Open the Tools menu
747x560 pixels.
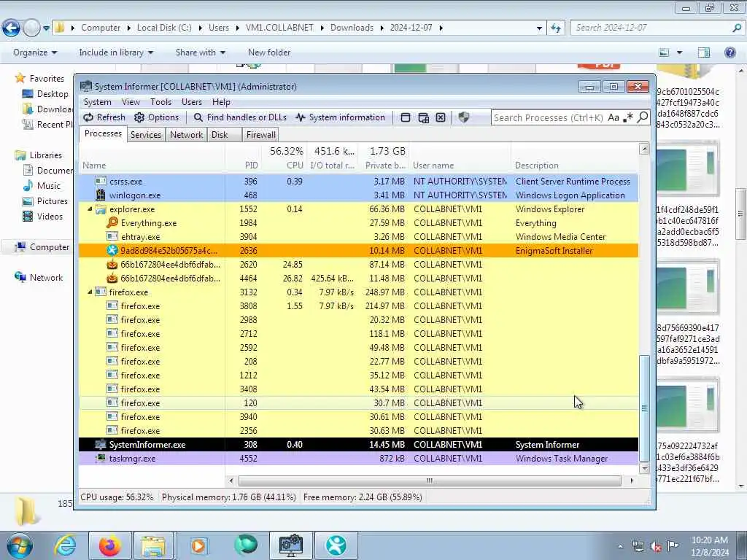[160, 102]
